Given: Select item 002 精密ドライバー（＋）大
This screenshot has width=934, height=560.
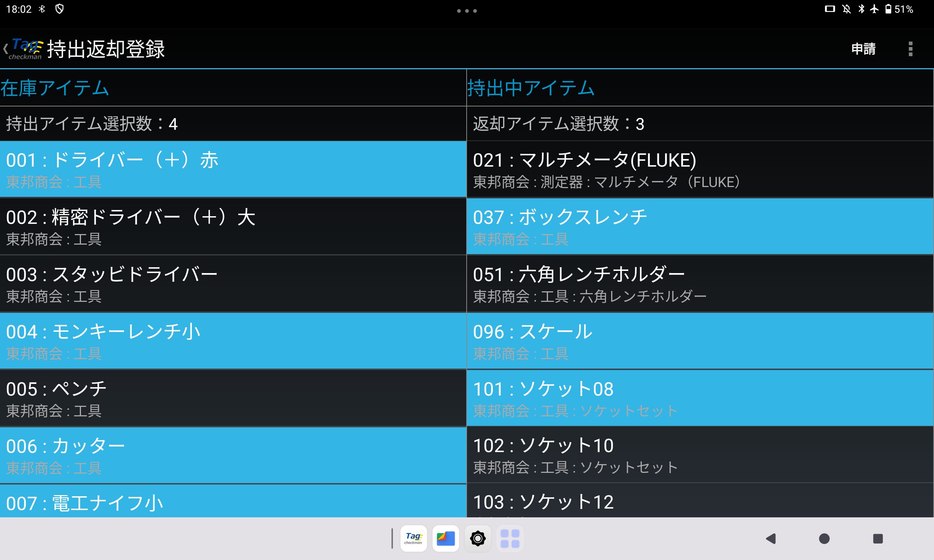Looking at the screenshot, I should click(x=233, y=227).
